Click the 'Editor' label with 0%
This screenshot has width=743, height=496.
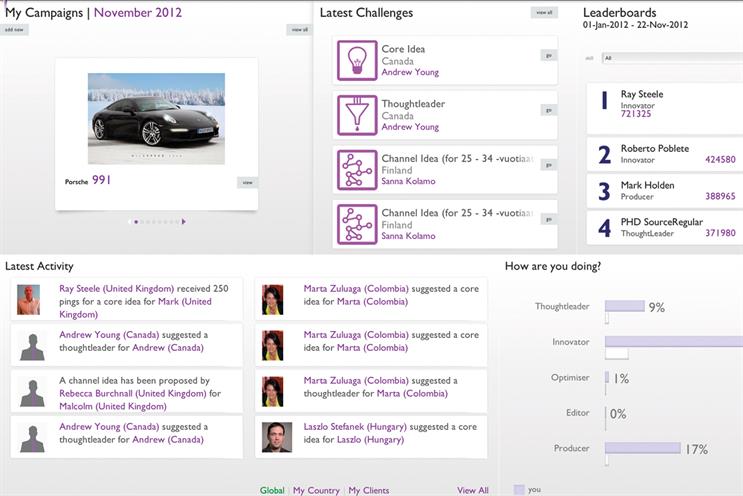pyautogui.click(x=578, y=413)
